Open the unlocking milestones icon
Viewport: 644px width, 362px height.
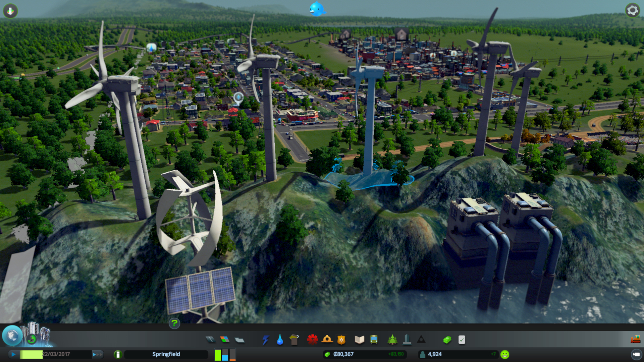coord(32,339)
